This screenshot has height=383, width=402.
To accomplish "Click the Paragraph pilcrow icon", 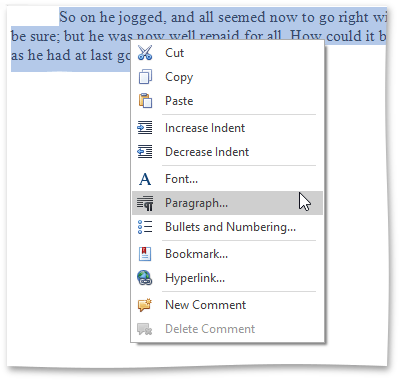I will pos(145,203).
